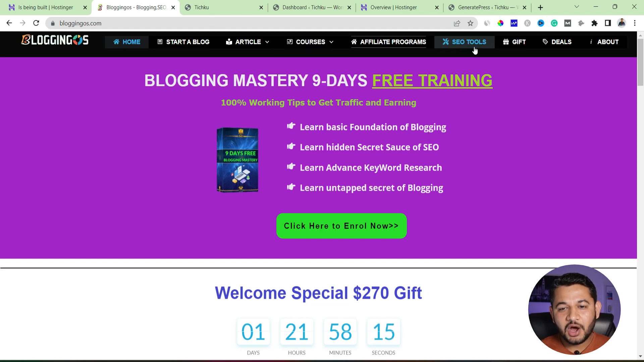Viewport: 644px width, 362px height.
Task: Click the Article menu icon
Action: click(x=229, y=42)
